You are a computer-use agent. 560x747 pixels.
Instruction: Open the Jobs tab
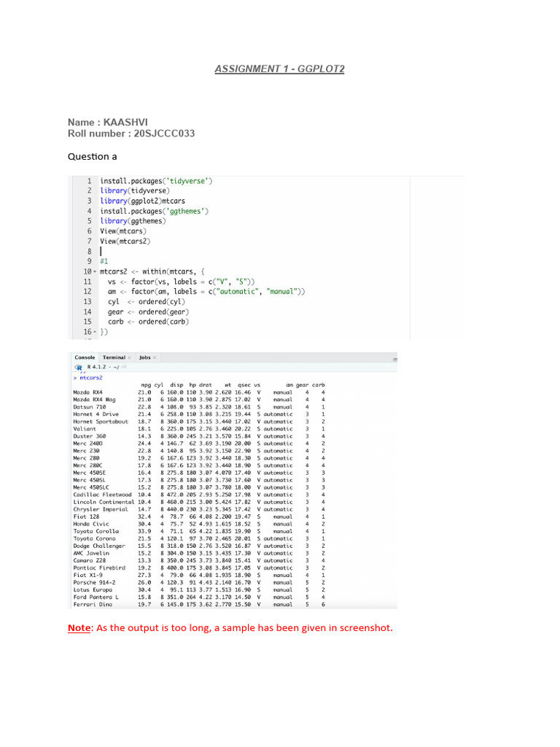145,357
